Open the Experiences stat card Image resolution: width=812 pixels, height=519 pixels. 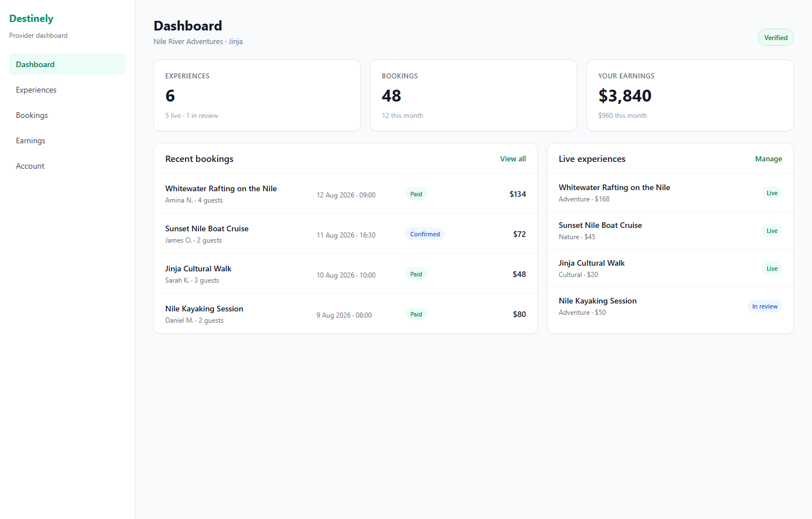point(257,95)
